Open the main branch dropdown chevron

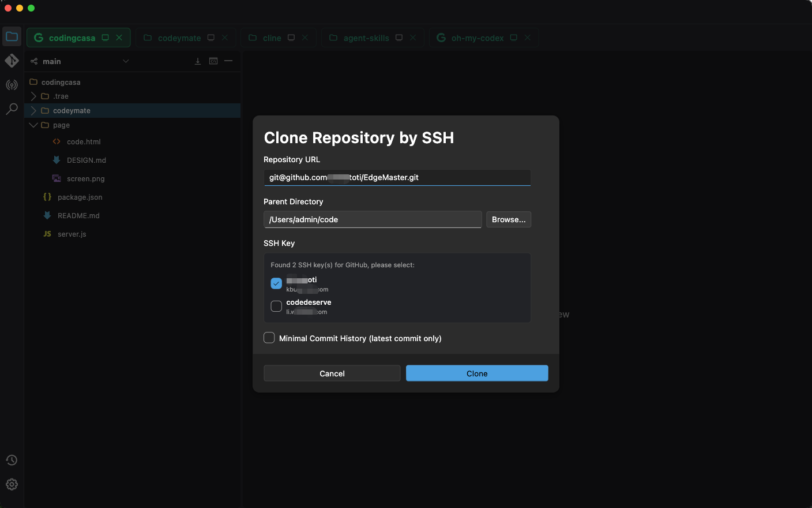tap(126, 61)
